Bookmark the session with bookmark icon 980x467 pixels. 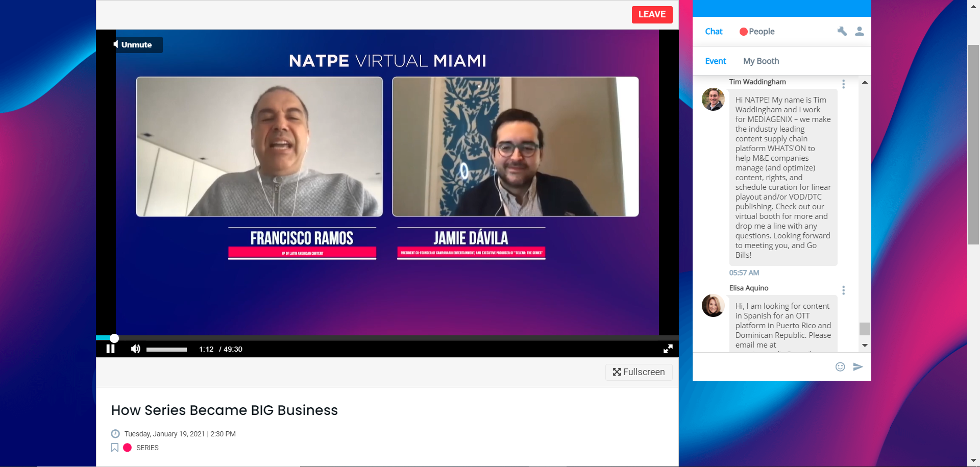115,448
